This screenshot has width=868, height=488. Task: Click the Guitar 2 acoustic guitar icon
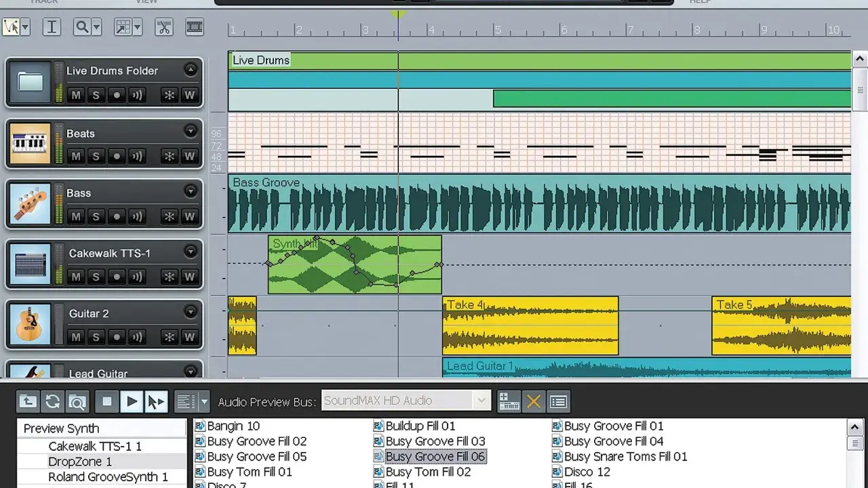31,324
